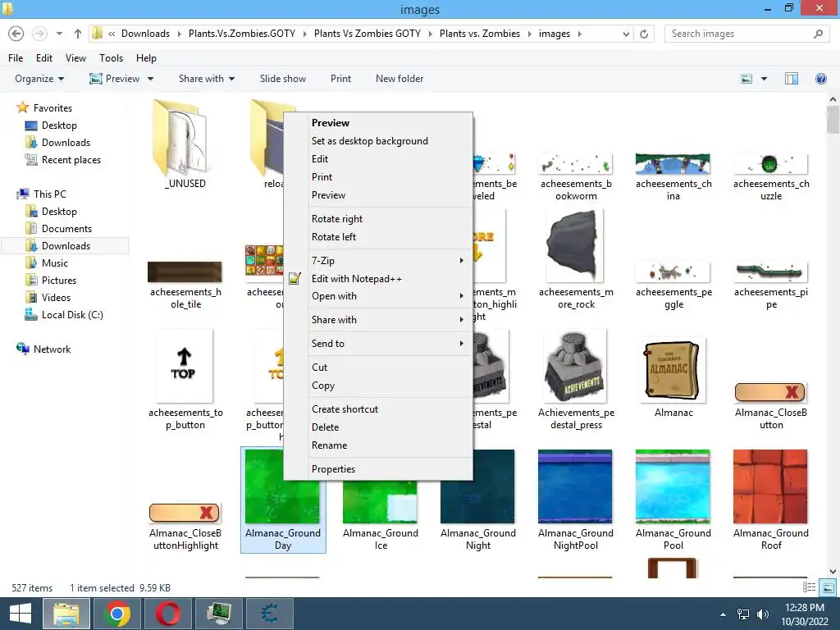Open File Explorer in the taskbar
This screenshot has width=840, height=630.
pos(66,614)
